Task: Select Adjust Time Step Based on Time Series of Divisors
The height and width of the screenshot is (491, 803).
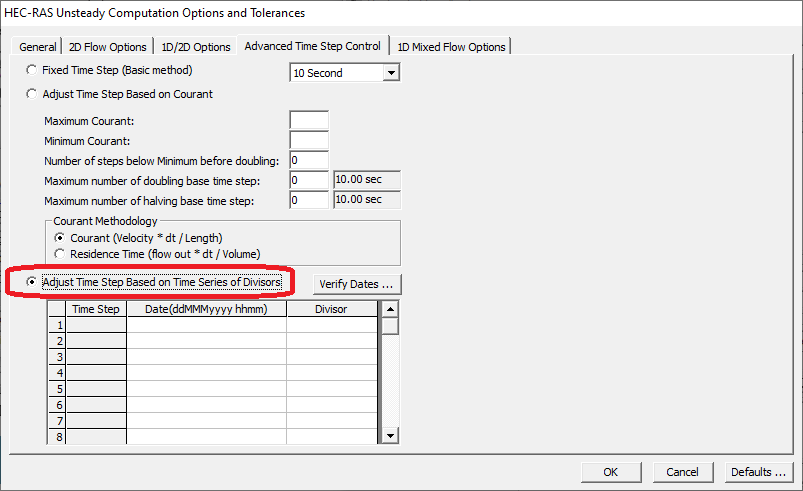Action: (x=32, y=282)
